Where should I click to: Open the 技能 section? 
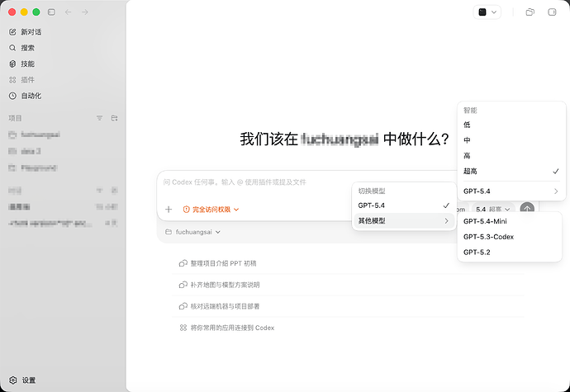click(21, 64)
